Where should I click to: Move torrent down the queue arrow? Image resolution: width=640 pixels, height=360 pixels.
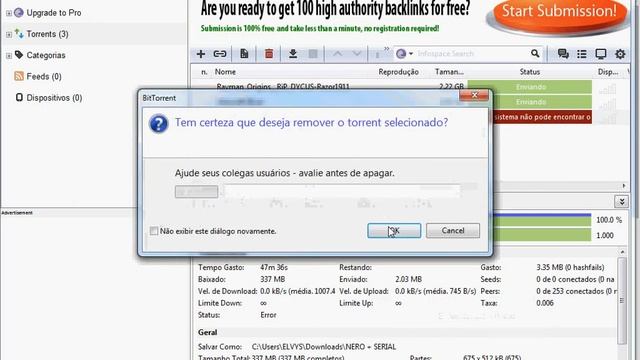pyautogui.click(x=356, y=54)
